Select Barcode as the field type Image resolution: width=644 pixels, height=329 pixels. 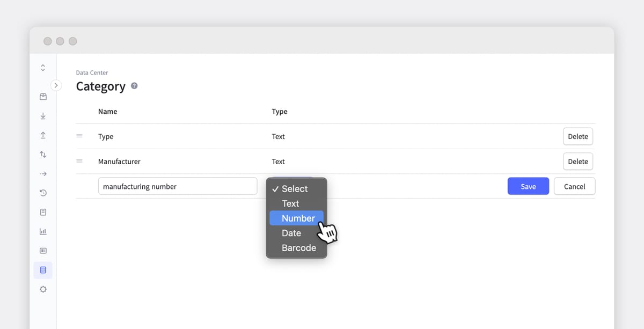[299, 247]
